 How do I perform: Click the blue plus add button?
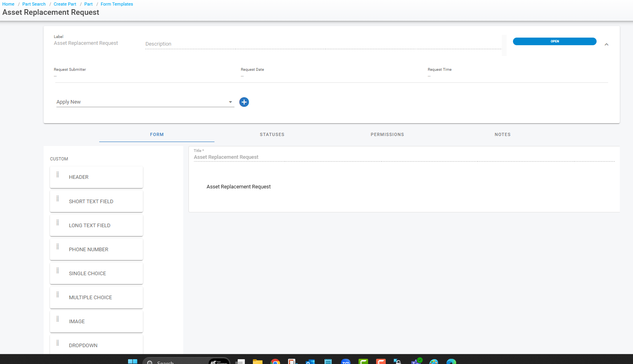coord(244,102)
